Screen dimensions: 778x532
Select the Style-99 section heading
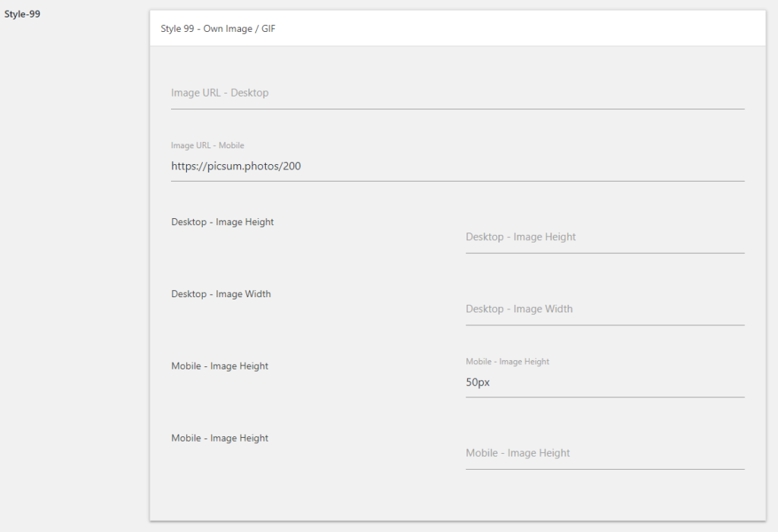coord(22,14)
